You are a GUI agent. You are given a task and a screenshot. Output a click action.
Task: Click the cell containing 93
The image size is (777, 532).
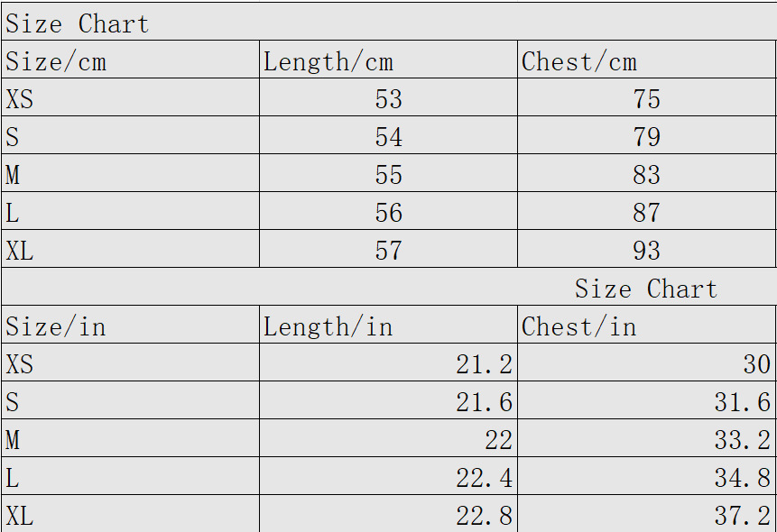coord(646,251)
